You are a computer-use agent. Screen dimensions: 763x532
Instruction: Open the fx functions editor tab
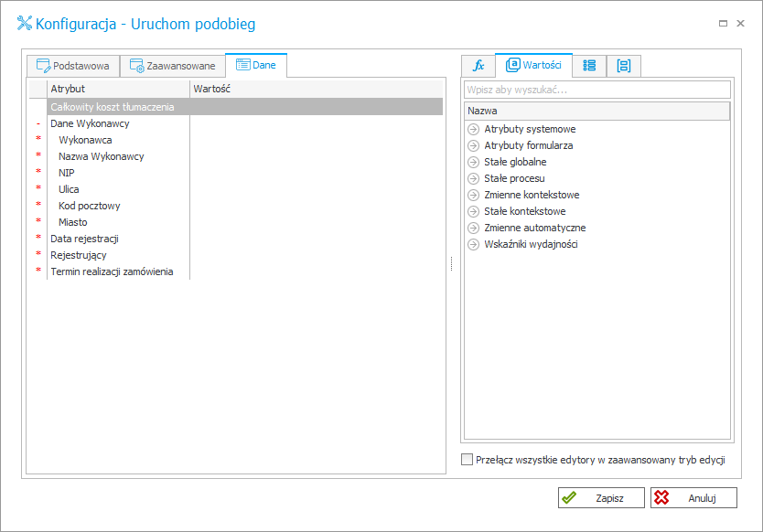(478, 66)
